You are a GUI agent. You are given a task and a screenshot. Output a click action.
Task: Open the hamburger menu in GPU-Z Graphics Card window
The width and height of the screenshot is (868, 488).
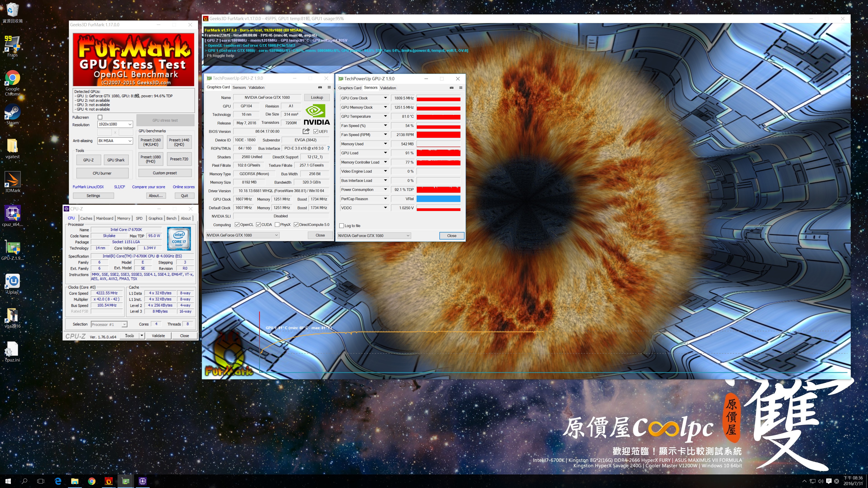[329, 87]
